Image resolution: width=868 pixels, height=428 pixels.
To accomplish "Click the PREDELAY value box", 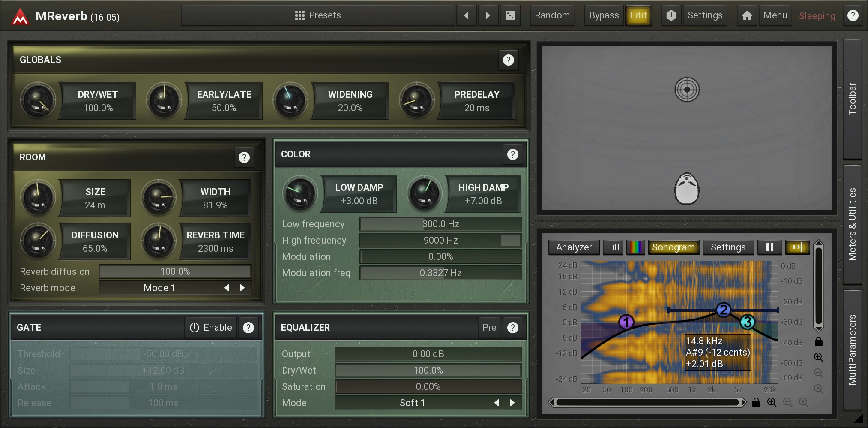I will pyautogui.click(x=476, y=101).
